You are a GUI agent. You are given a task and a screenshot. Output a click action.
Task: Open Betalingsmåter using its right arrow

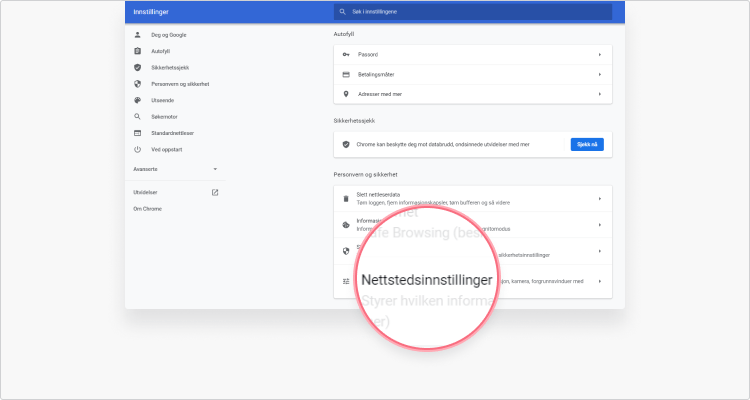(x=599, y=75)
